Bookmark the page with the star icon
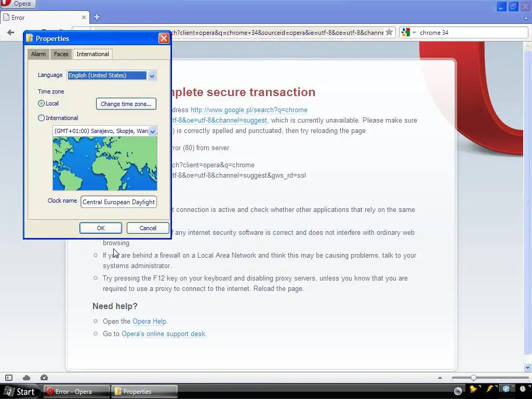Image resolution: width=532 pixels, height=399 pixels. coord(389,32)
